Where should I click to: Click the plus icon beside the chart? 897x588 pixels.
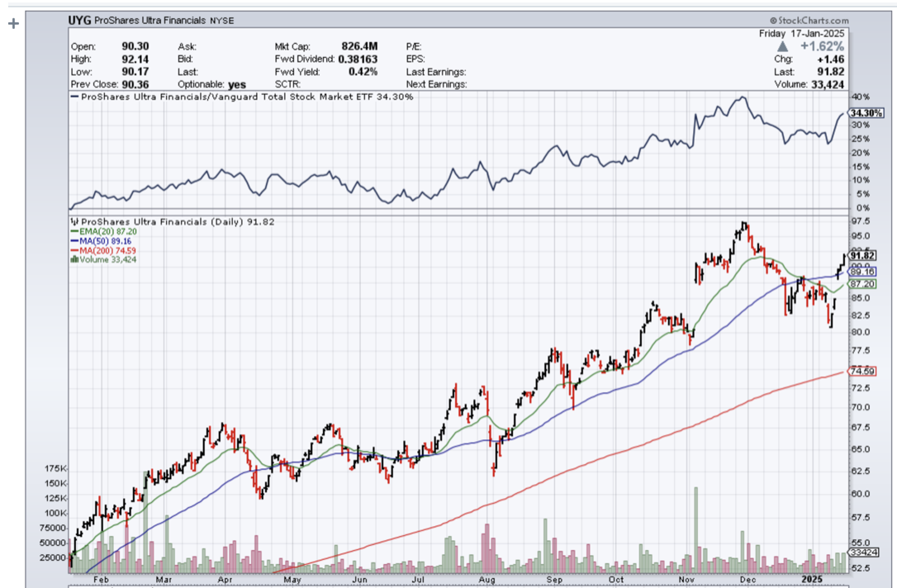coord(12,24)
